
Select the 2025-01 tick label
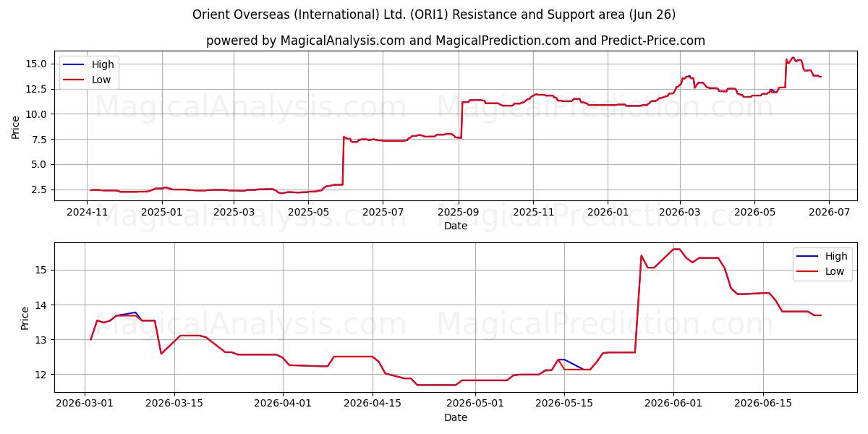point(161,212)
